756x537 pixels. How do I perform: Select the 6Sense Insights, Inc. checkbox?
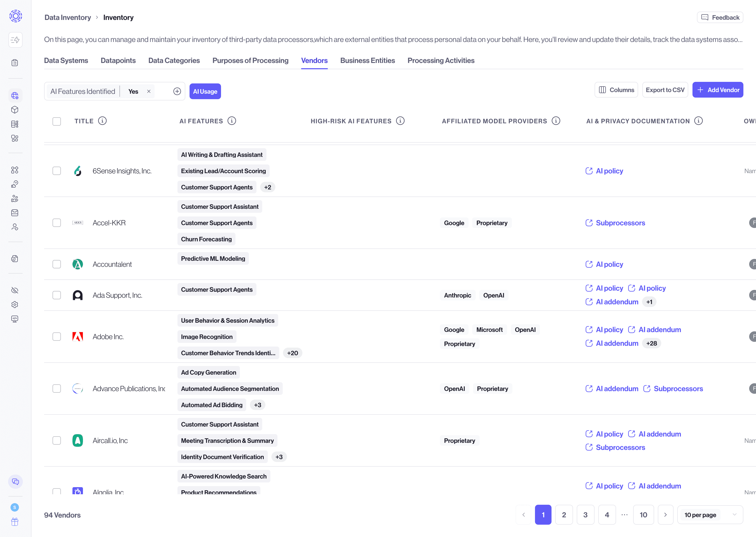click(x=57, y=171)
